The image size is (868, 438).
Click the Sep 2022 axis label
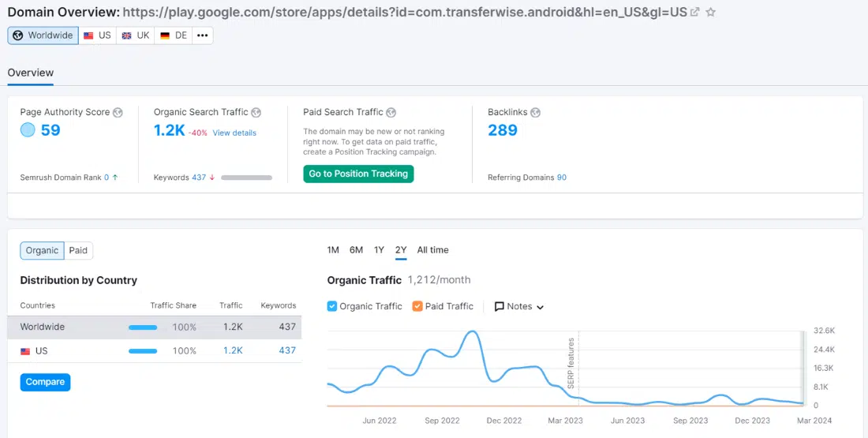click(x=443, y=421)
